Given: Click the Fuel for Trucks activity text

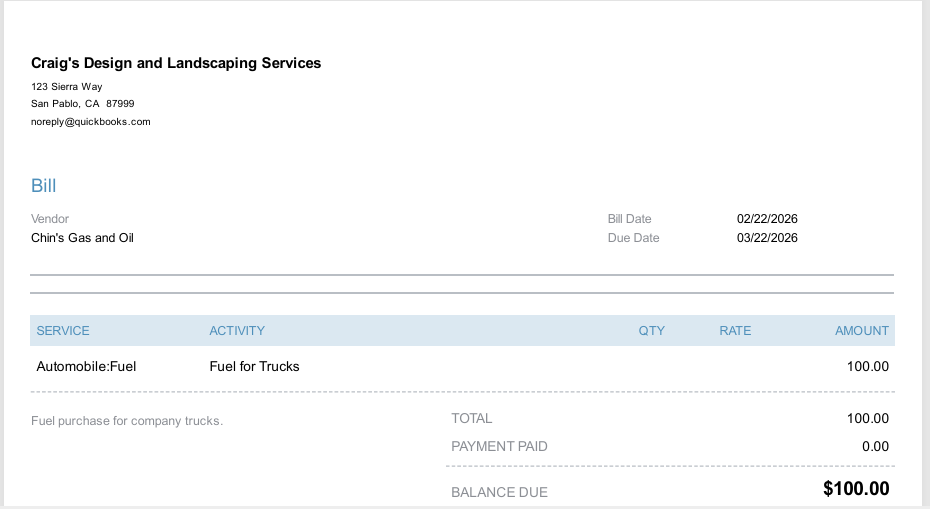Looking at the screenshot, I should [254, 366].
